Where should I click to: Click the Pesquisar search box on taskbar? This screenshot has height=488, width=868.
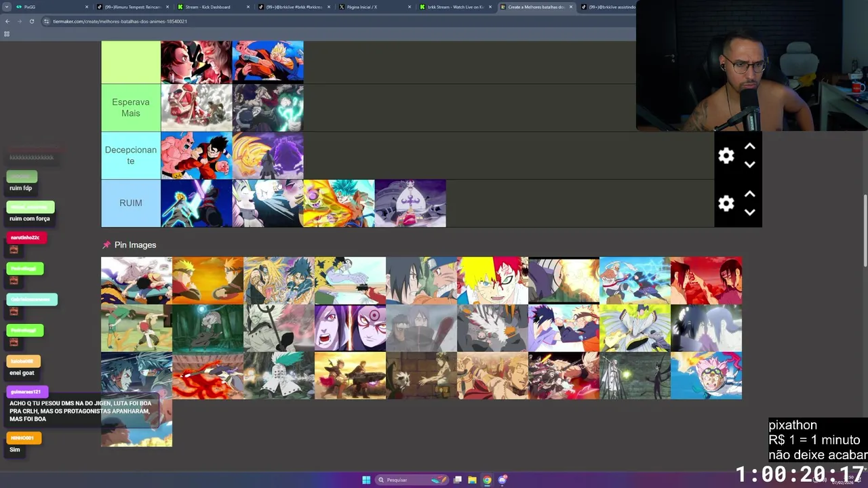[x=411, y=480]
